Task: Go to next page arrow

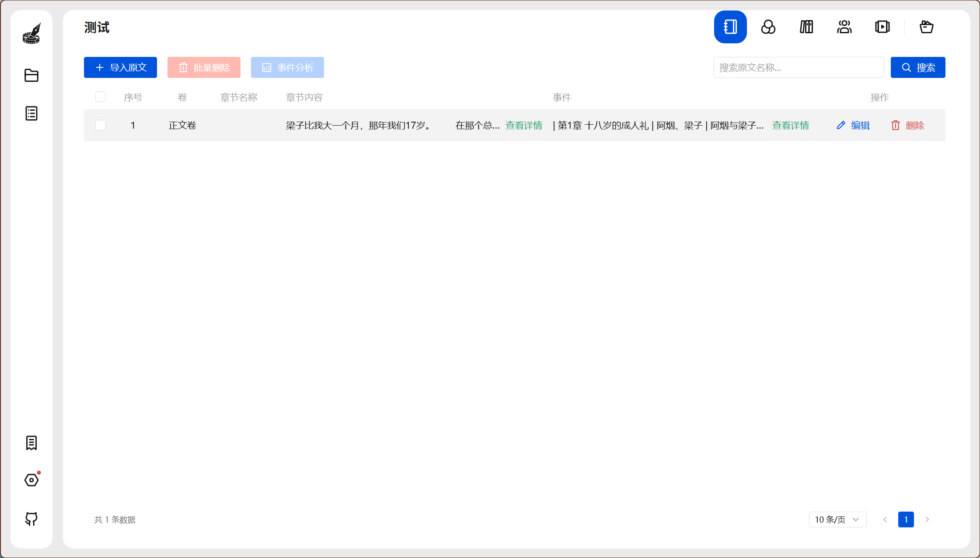Action: click(x=927, y=519)
